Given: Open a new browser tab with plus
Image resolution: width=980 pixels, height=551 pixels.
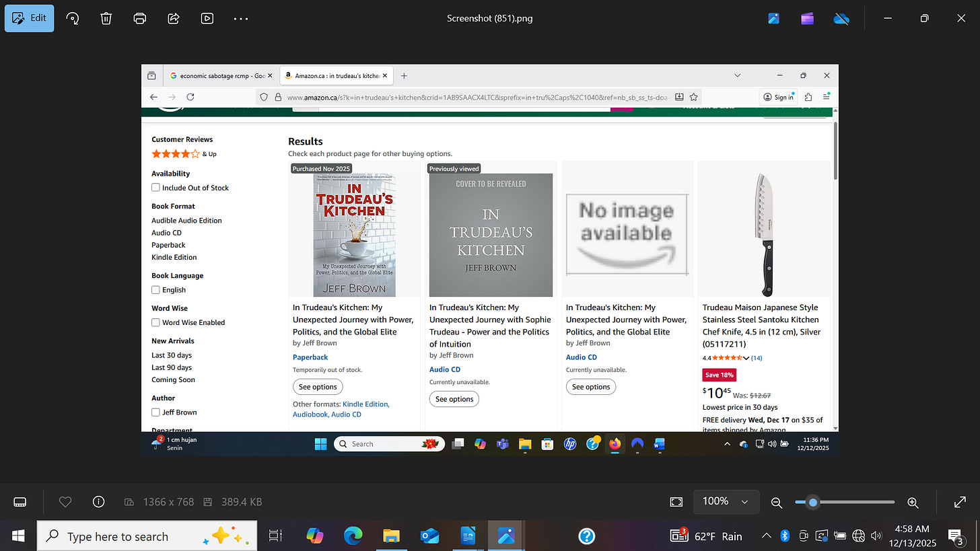Looking at the screenshot, I should coord(404,76).
